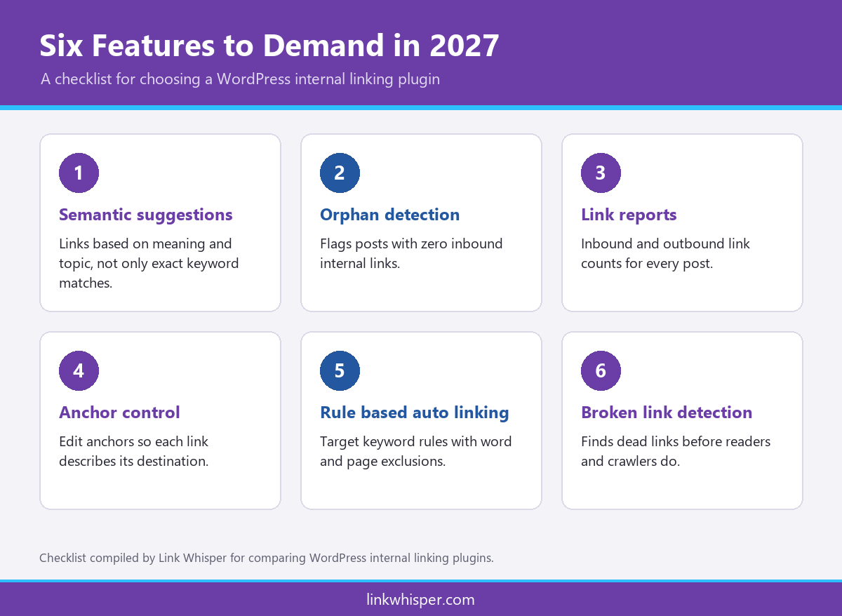842x616 pixels.
Task: Click the number 2 circle badge
Action: 340,173
